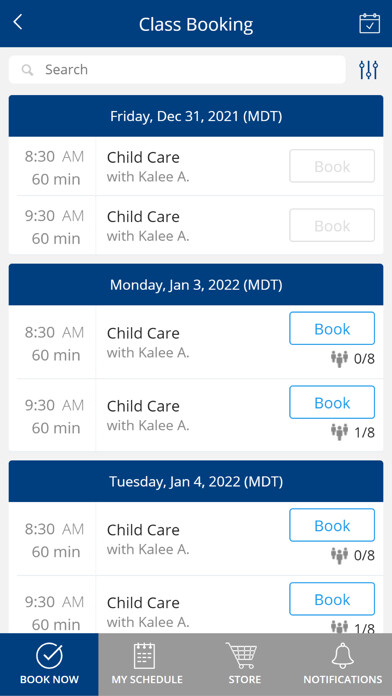Image resolution: width=392 pixels, height=696 pixels.
Task: Open My Schedule tab
Action: click(x=147, y=664)
